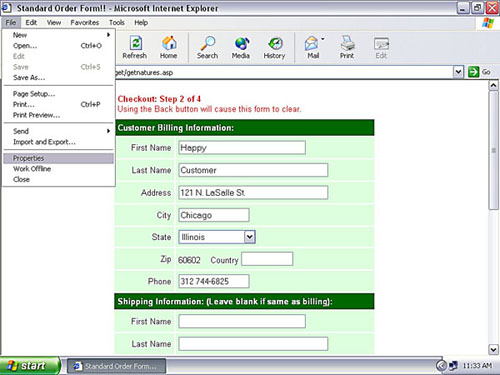Click the Edit toolbar icon

[x=381, y=47]
